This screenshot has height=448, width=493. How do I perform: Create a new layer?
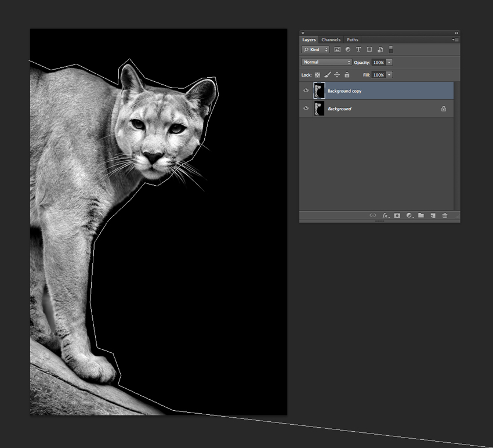coord(433,215)
